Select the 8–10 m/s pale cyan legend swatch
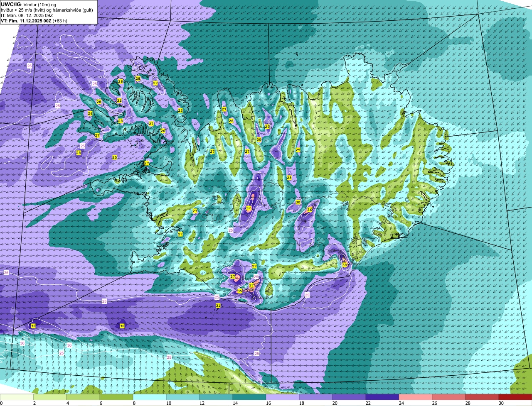The image size is (532, 406). click(x=150, y=397)
